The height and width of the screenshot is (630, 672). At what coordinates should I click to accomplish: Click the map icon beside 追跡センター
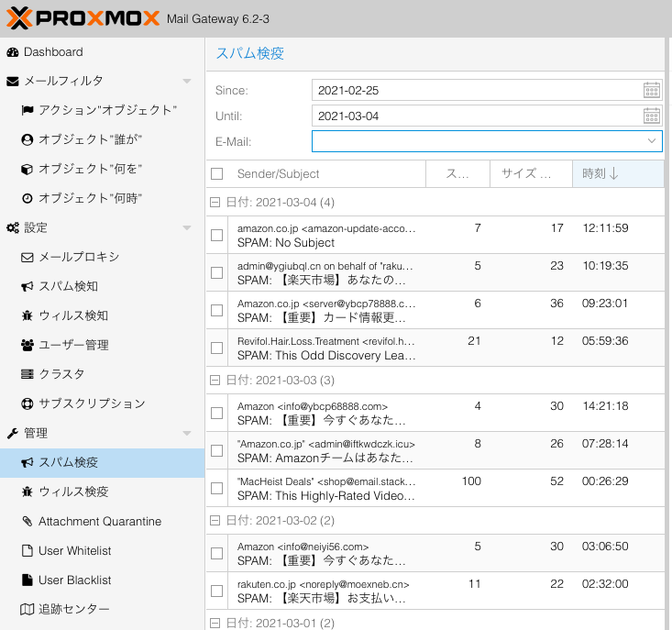[x=28, y=609]
